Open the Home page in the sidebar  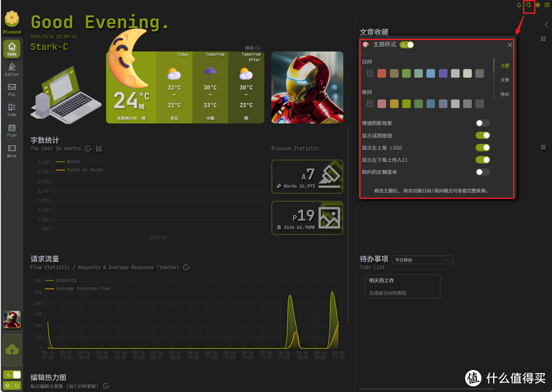point(12,49)
